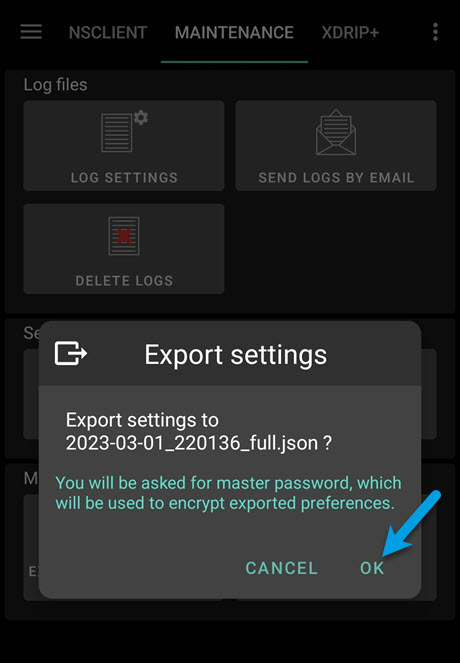Open the hamburger navigation menu
Image resolution: width=460 pixels, height=663 pixels.
click(x=31, y=32)
